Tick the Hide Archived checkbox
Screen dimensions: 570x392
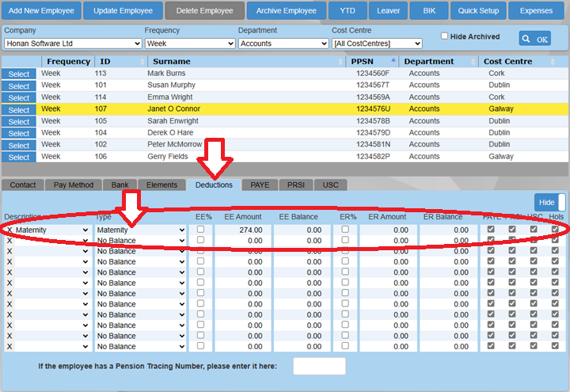click(445, 36)
